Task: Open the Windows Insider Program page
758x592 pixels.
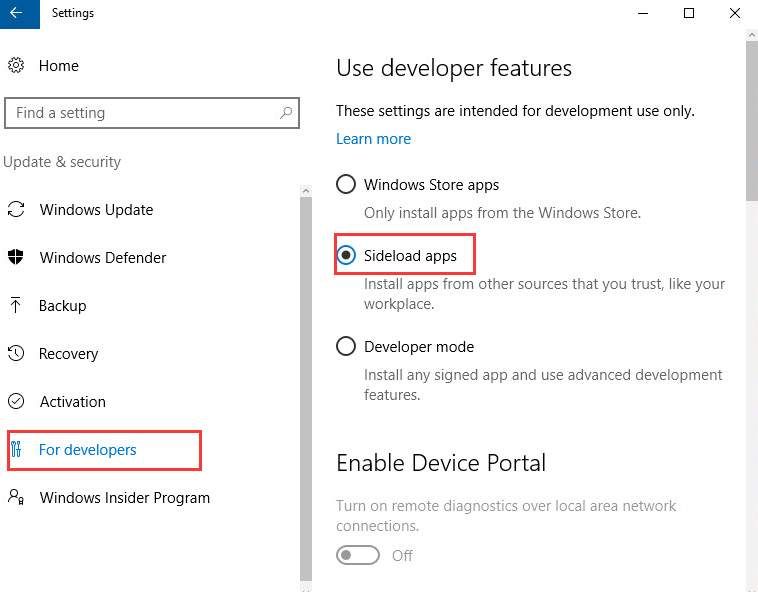Action: [124, 498]
